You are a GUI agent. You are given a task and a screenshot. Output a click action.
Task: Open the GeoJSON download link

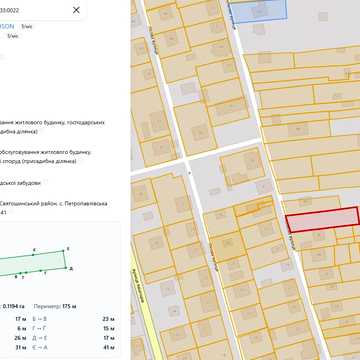click(x=7, y=26)
